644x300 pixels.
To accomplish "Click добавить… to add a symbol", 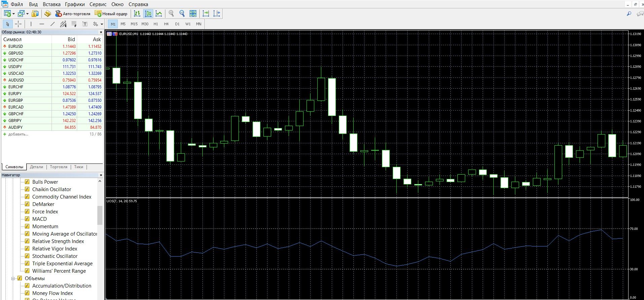I will [18, 134].
